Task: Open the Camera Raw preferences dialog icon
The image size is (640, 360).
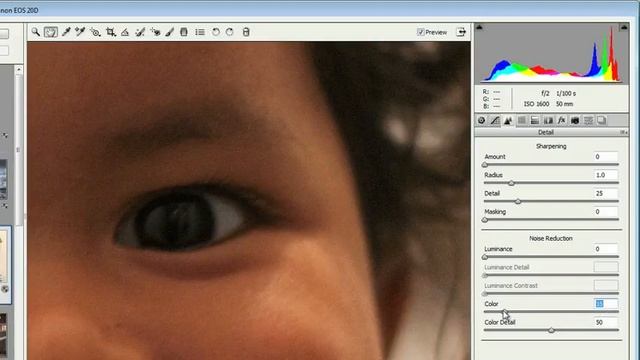Action: (200, 32)
